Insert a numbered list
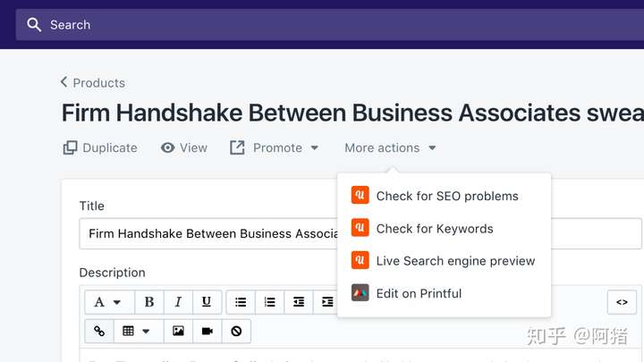644x362 pixels. [x=270, y=302]
